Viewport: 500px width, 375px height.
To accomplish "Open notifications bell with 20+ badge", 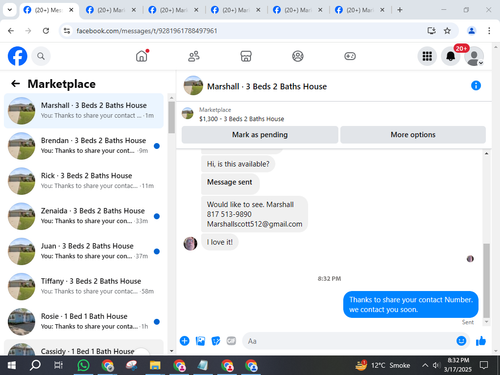I will [451, 56].
